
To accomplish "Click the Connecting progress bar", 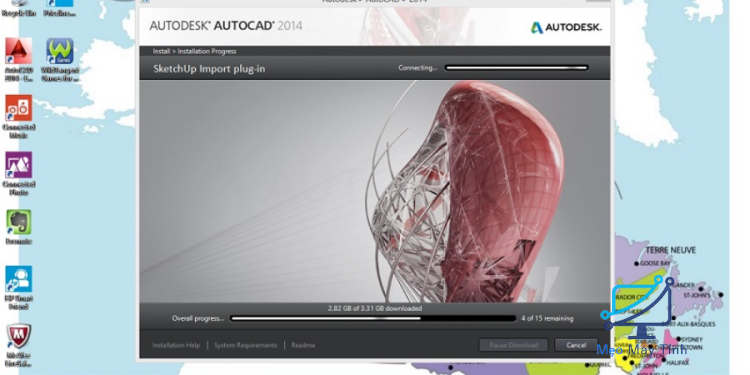I will [x=517, y=68].
